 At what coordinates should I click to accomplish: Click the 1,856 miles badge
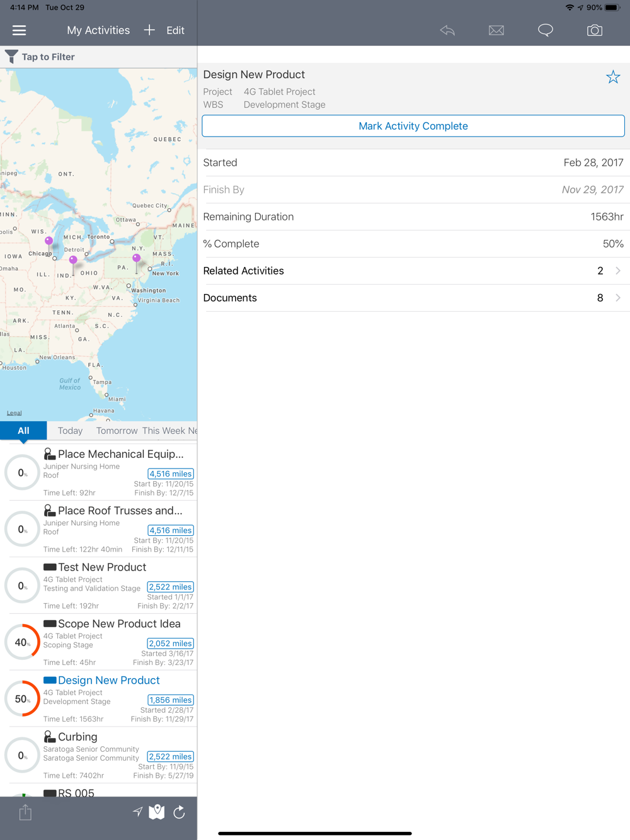tap(170, 700)
